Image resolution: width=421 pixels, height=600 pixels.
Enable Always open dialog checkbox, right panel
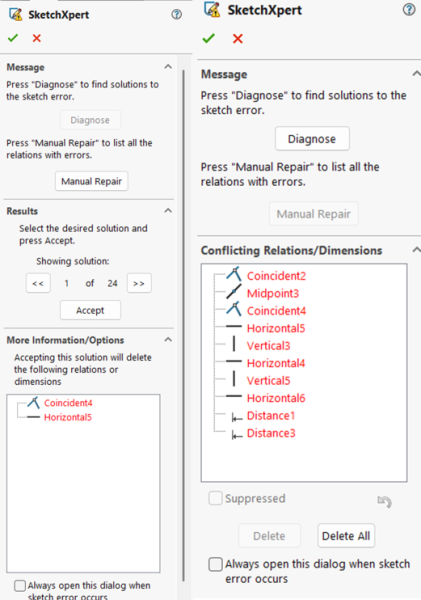point(215,564)
